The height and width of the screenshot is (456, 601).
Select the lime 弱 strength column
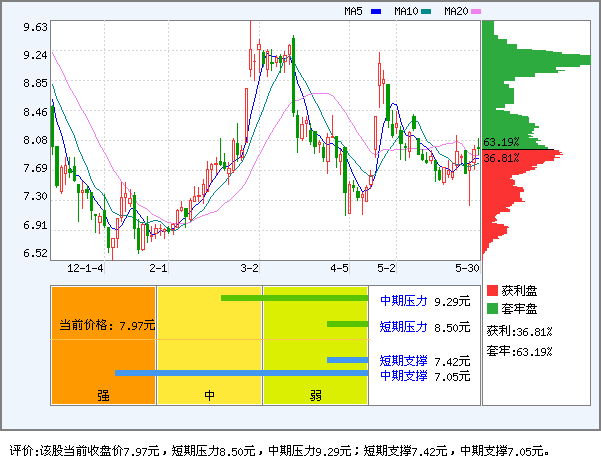315,345
